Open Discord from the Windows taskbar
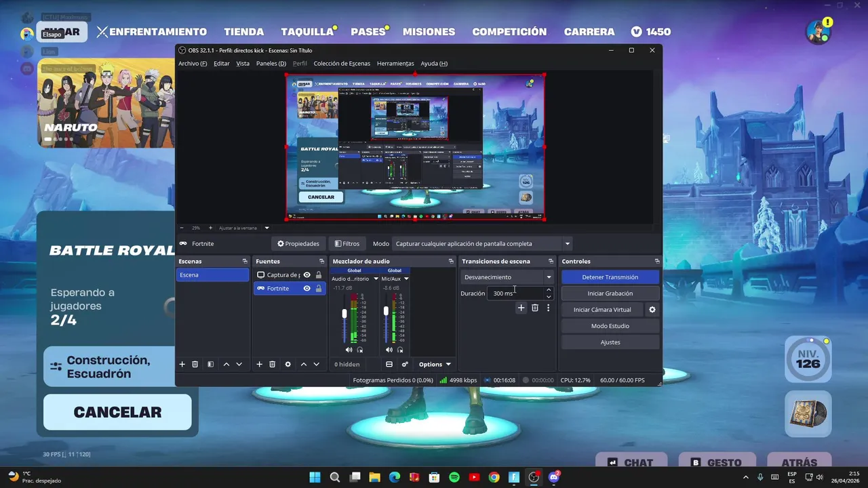The height and width of the screenshot is (488, 868). pos(554,477)
